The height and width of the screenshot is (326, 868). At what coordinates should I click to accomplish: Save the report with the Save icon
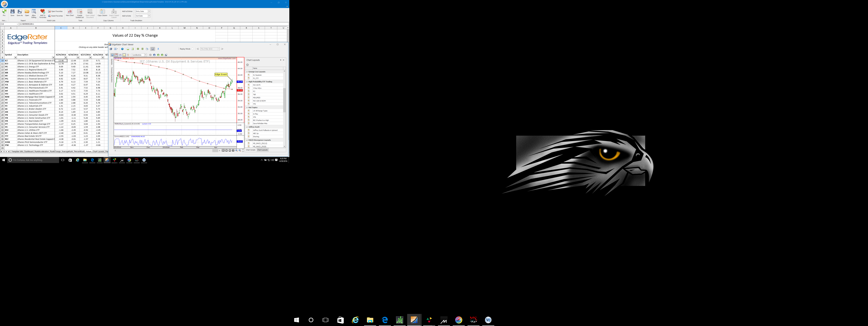pyautogui.click(x=13, y=11)
